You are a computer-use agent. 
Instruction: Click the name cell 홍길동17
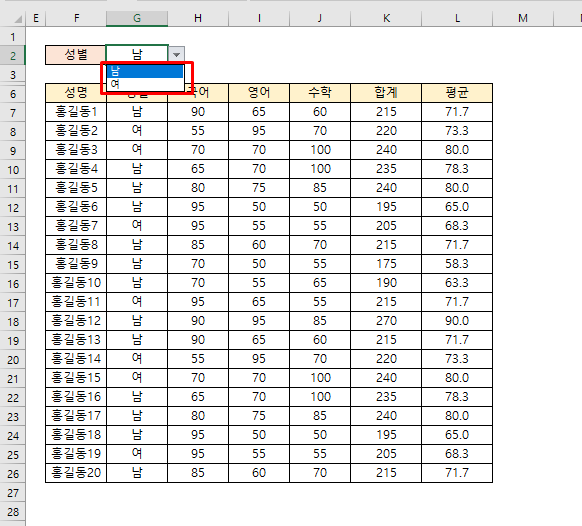76,415
